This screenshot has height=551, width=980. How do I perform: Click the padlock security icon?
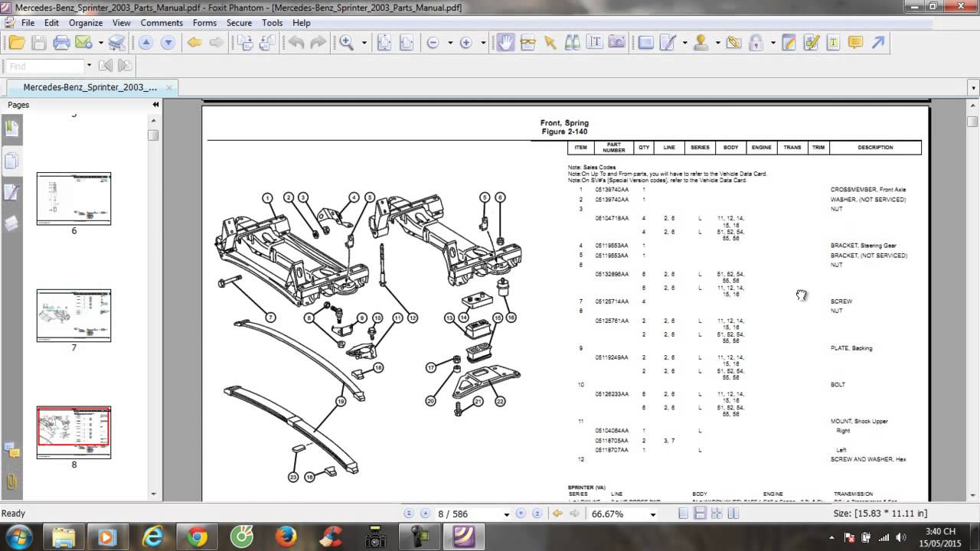756,43
